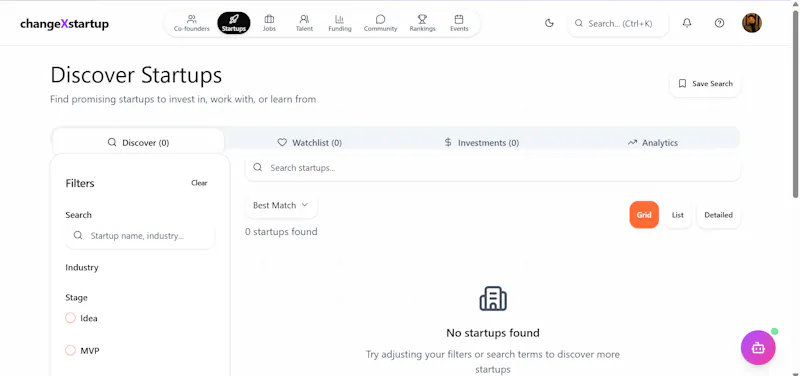The height and width of the screenshot is (376, 800).
Task: Switch to the Watchlist (0) tab
Action: pos(310,143)
